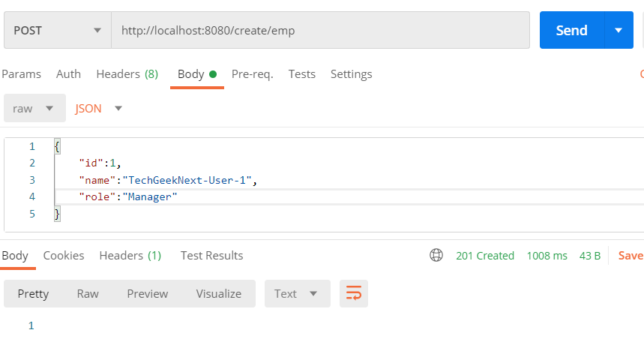
Task: Open the Auth tab
Action: [68, 74]
